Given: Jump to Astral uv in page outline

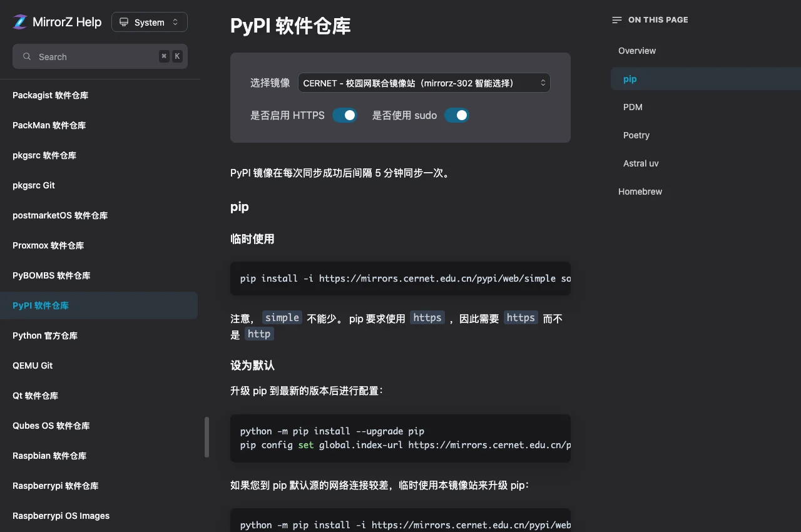Looking at the screenshot, I should point(641,163).
